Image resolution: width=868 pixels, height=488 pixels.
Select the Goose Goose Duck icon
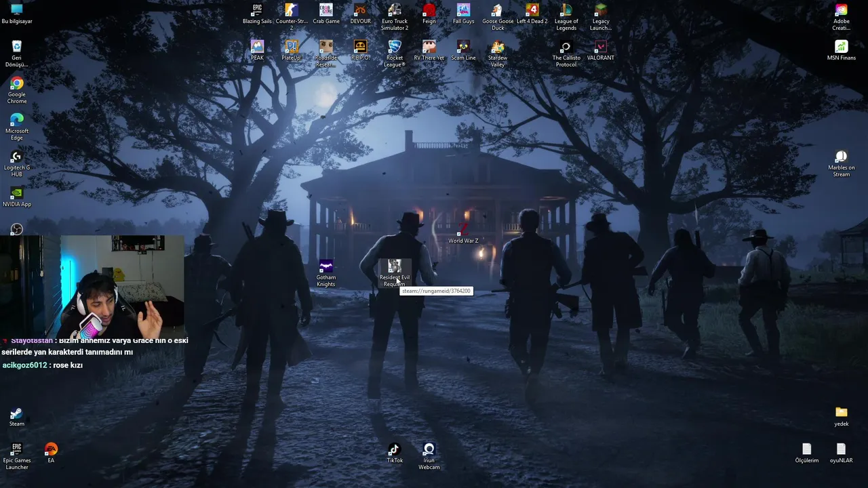(x=498, y=17)
